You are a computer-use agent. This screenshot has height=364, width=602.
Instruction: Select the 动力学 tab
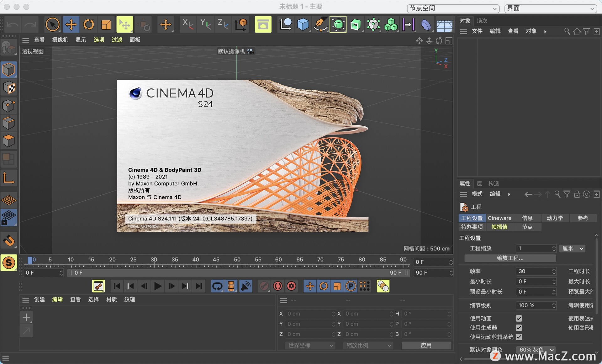[555, 218]
